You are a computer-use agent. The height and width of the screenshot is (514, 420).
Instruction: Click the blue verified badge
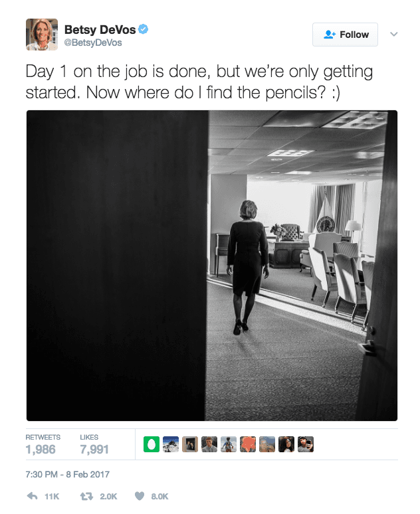tap(143, 29)
